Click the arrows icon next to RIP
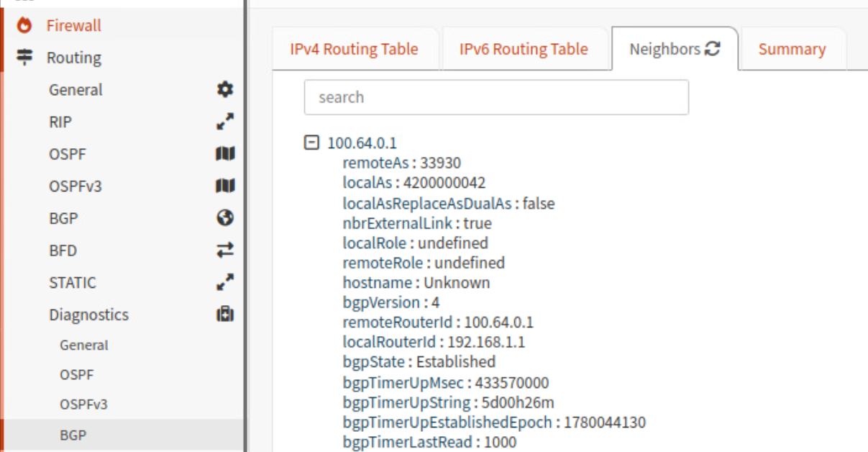The image size is (868, 452). click(225, 122)
